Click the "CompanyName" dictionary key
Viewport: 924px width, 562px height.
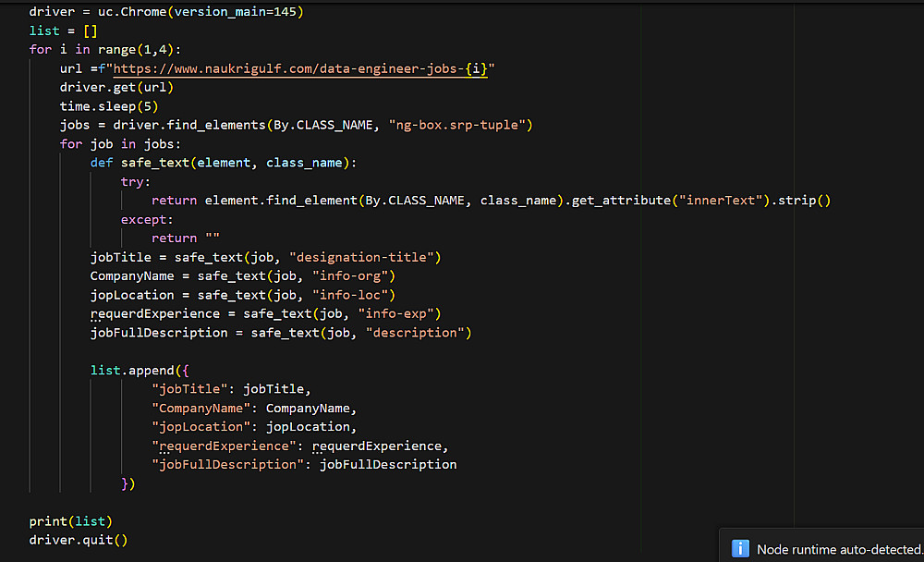(201, 408)
